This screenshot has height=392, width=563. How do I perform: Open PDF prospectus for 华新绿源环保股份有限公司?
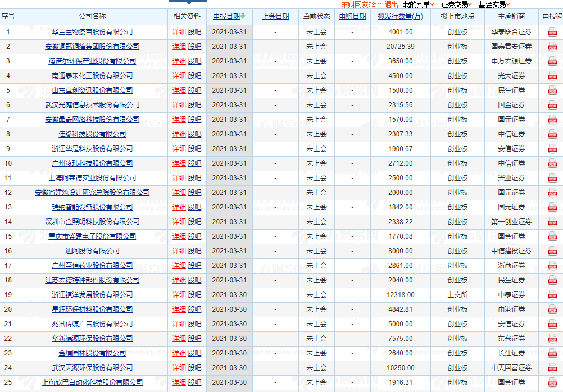tap(552, 339)
